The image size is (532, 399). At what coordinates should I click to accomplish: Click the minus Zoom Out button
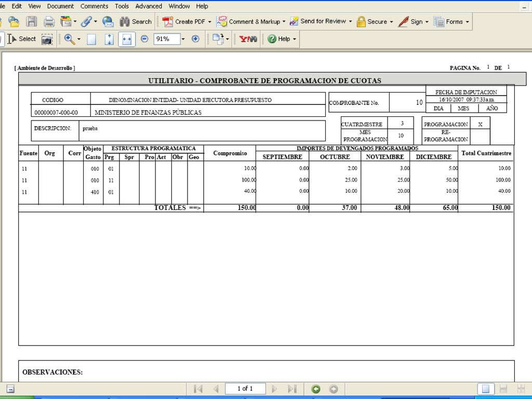(x=144, y=38)
